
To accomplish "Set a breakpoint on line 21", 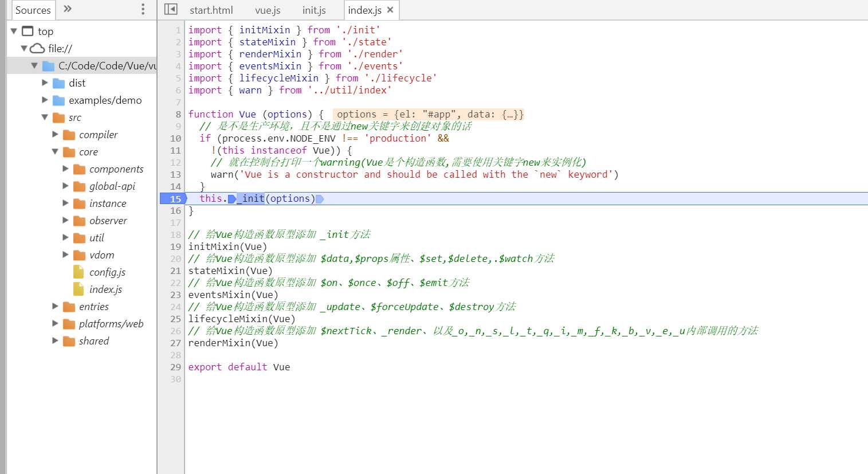I will (x=175, y=271).
